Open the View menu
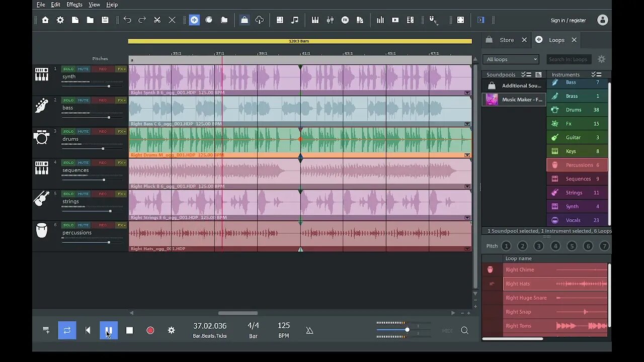 pos(94,5)
